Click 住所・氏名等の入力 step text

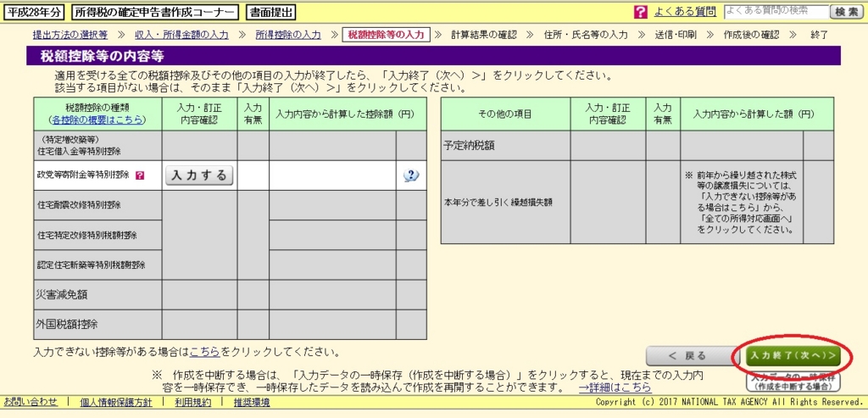[587, 35]
